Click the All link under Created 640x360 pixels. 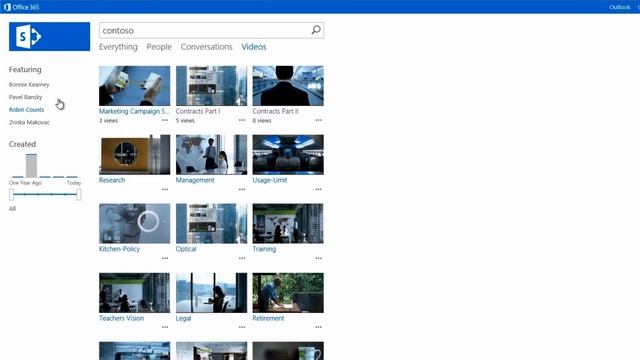pyautogui.click(x=12, y=209)
